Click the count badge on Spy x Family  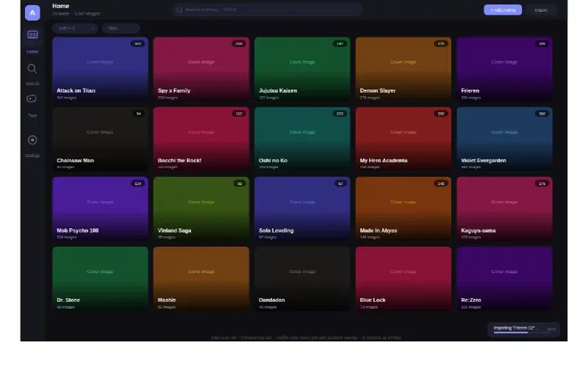[x=239, y=44]
